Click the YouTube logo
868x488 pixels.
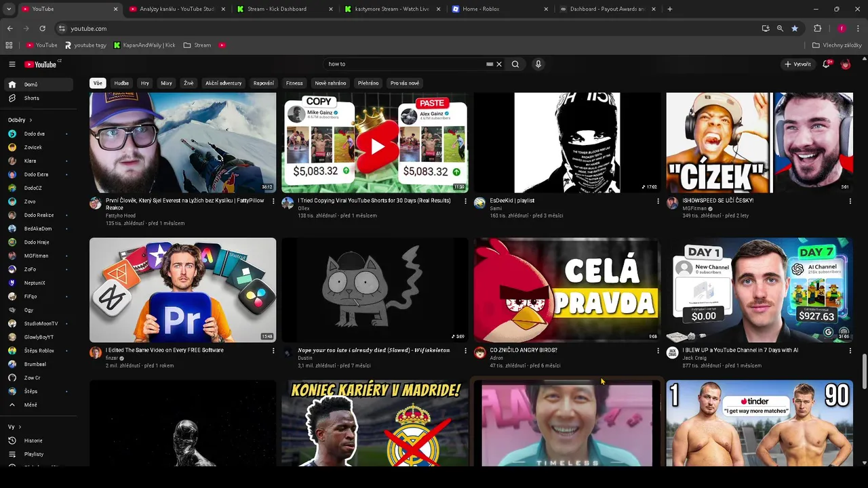pyautogui.click(x=42, y=64)
